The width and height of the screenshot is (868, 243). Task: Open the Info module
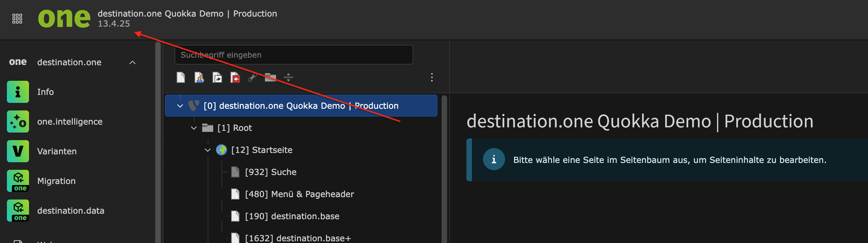pos(46,92)
